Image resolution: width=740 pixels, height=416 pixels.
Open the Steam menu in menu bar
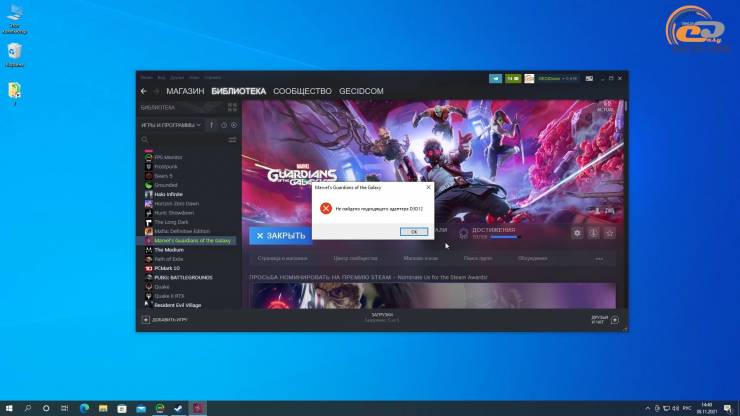coord(146,77)
